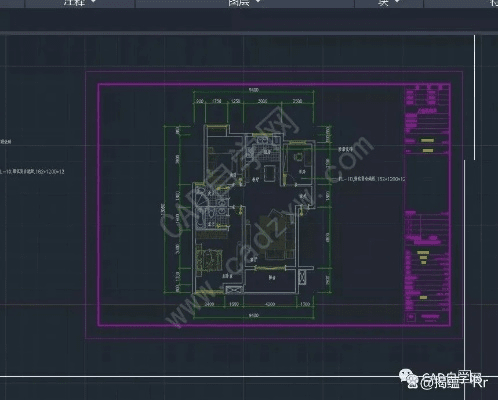Image resolution: width=498 pixels, height=400 pixels.
Task: Pick the 2700 dimension text
Action: 297,101
